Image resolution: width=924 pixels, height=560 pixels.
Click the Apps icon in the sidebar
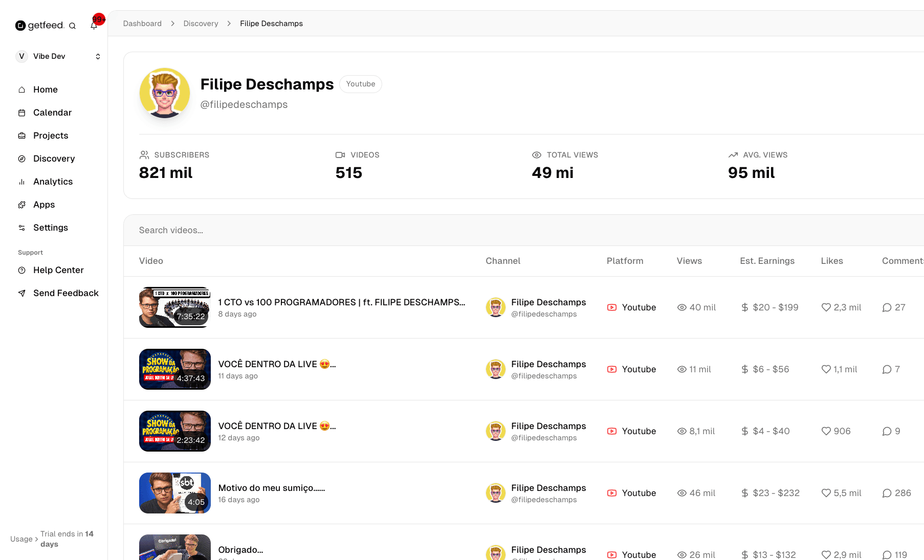[x=21, y=205]
